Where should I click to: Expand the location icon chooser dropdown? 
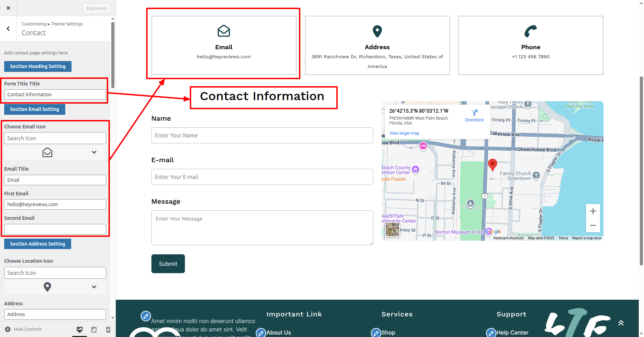pos(94,287)
